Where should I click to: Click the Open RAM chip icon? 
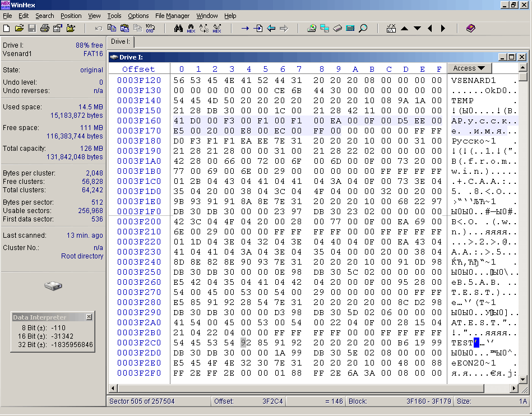click(x=337, y=28)
